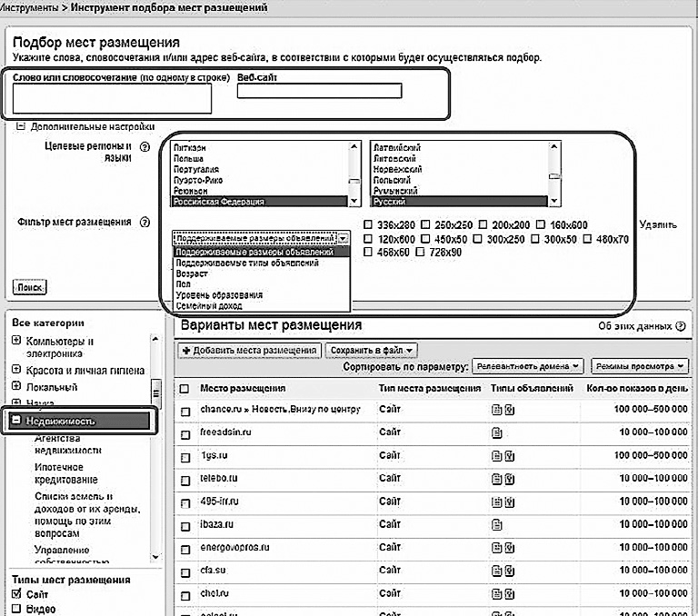This screenshot has width=698, height=616.
Task: Select Поддерживаемые размеры объявлений highlighted option
Action: pyautogui.click(x=262, y=252)
